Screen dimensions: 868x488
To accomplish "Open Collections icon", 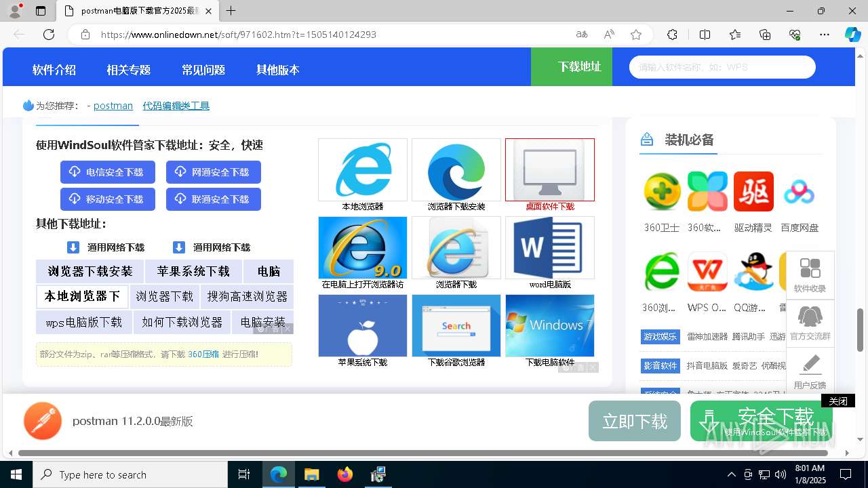I will click(x=765, y=35).
